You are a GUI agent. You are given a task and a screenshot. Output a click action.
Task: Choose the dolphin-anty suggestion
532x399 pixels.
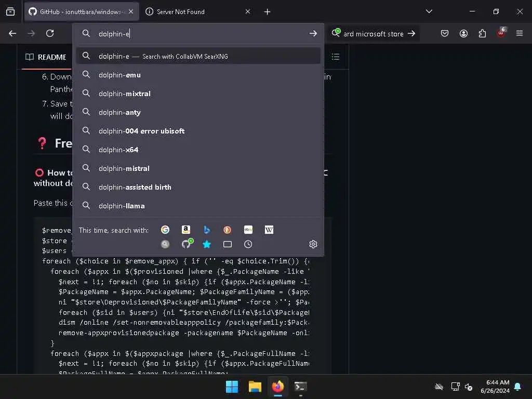click(198, 112)
